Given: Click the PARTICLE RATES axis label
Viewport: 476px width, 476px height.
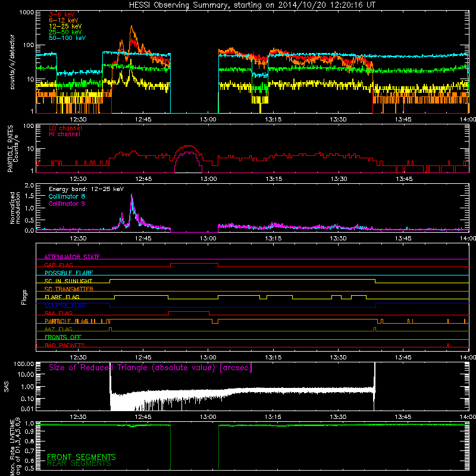Looking at the screenshot, I should pyautogui.click(x=11, y=148).
